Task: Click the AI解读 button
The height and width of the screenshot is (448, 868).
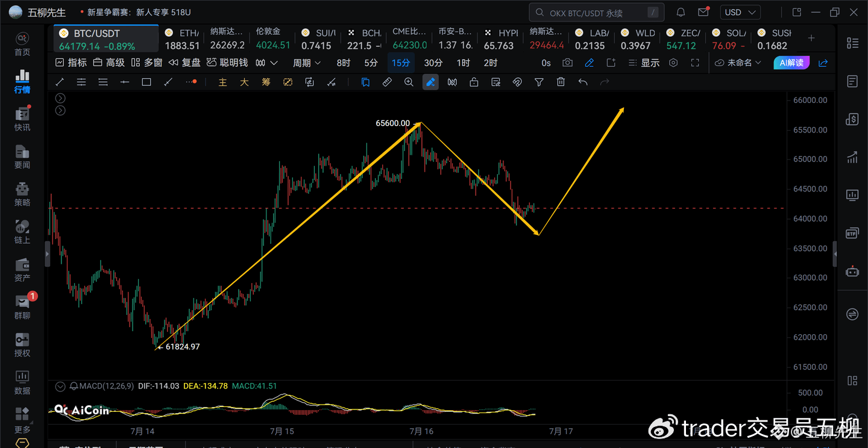Action: pos(791,63)
